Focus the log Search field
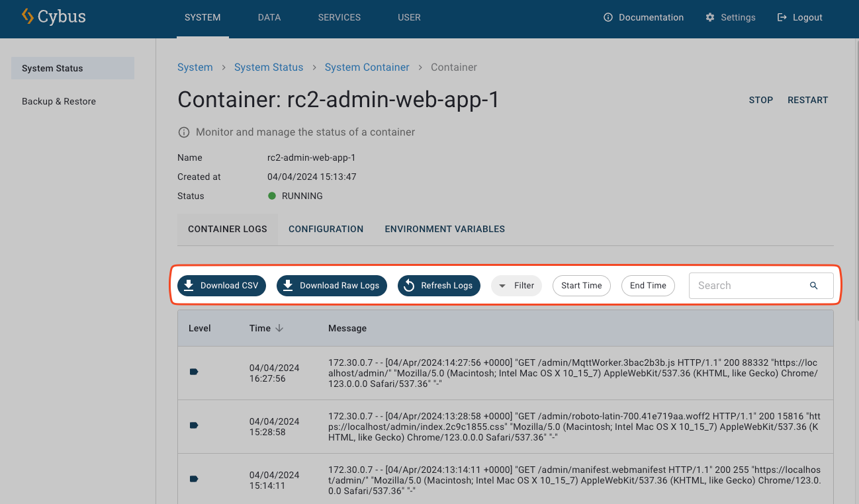 (748, 286)
